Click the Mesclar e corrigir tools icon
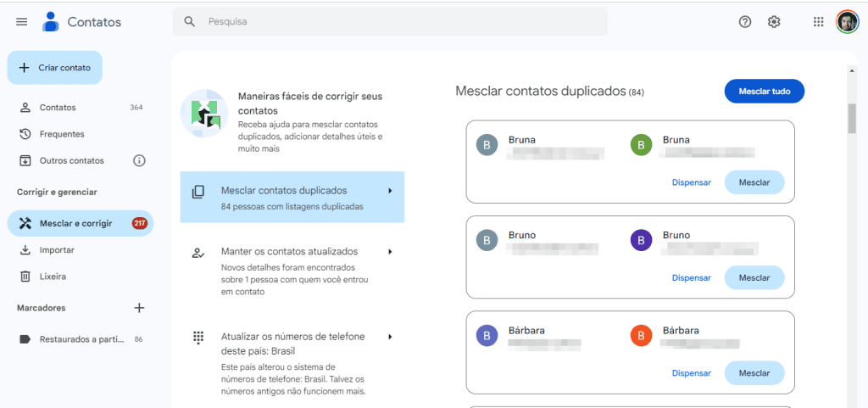Screen dimensions: 868x408 click(25, 224)
